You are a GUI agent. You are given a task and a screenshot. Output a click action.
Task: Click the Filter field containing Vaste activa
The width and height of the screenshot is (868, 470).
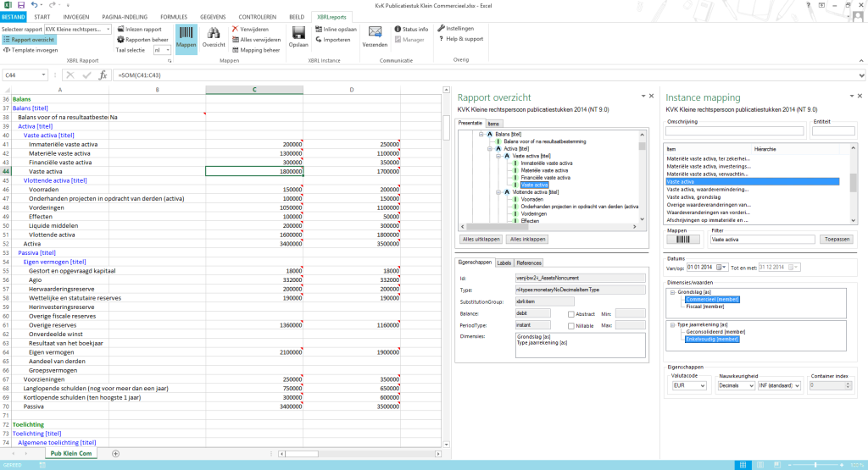tap(762, 240)
